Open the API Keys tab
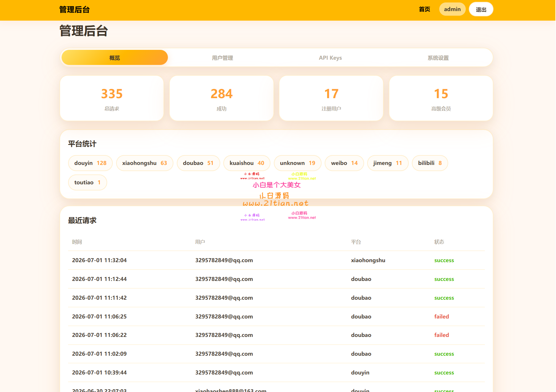Screen dimensions: 556x392 tap(330, 58)
